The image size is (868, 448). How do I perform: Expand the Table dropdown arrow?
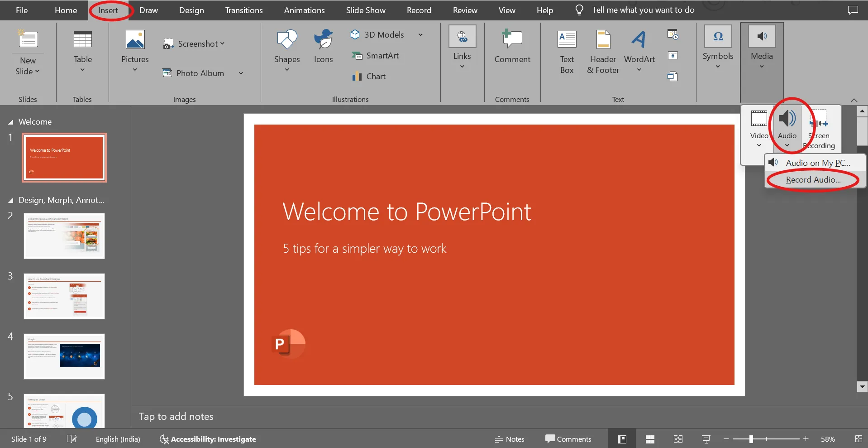[82, 70]
